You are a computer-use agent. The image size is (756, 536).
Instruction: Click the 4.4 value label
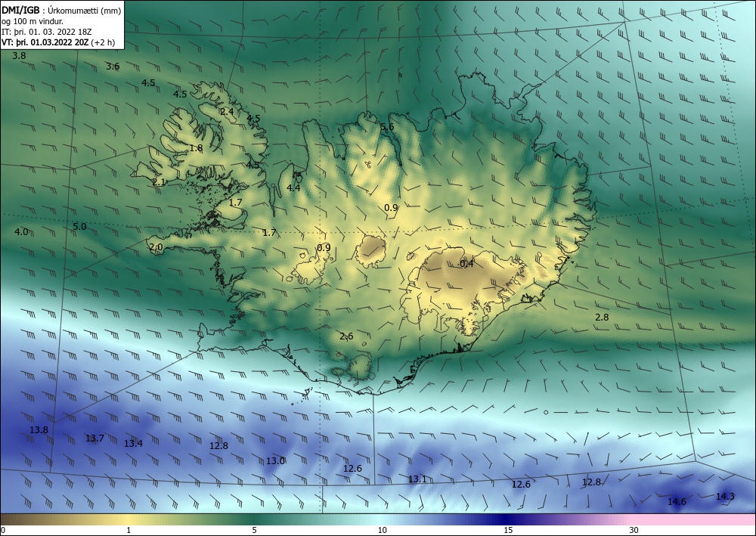click(x=293, y=187)
